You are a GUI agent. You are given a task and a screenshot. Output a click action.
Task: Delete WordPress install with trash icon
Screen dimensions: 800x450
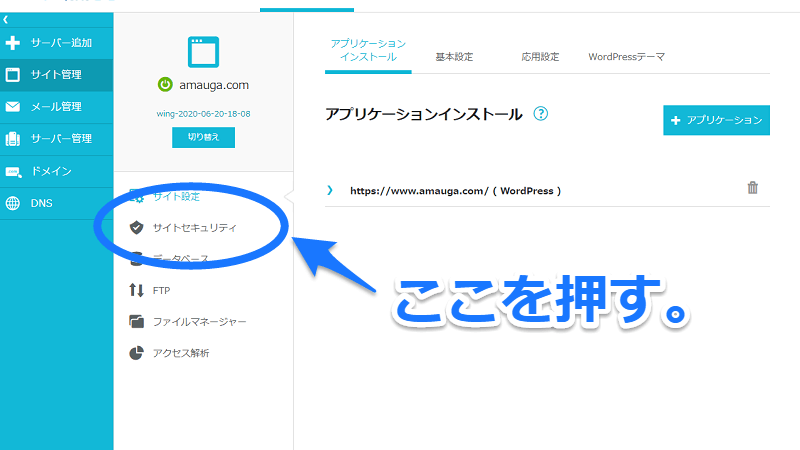(x=753, y=188)
